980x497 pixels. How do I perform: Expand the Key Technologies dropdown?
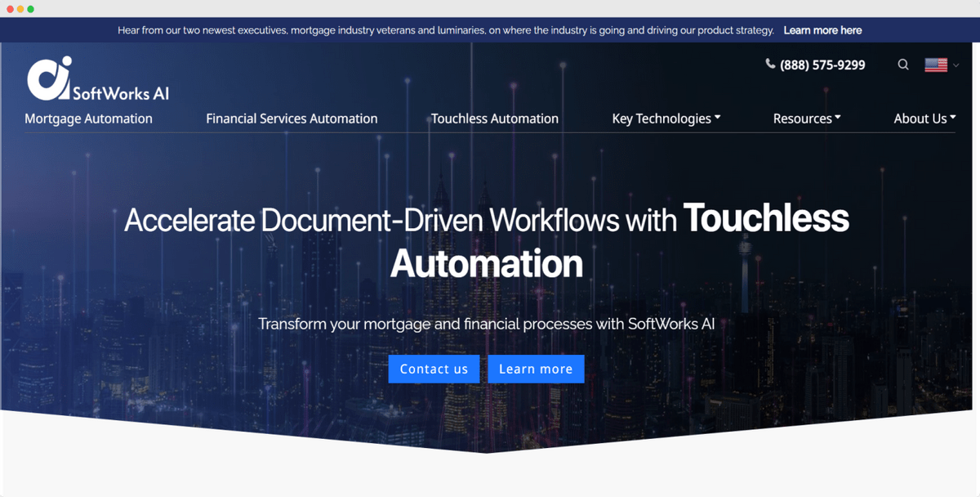(x=666, y=119)
